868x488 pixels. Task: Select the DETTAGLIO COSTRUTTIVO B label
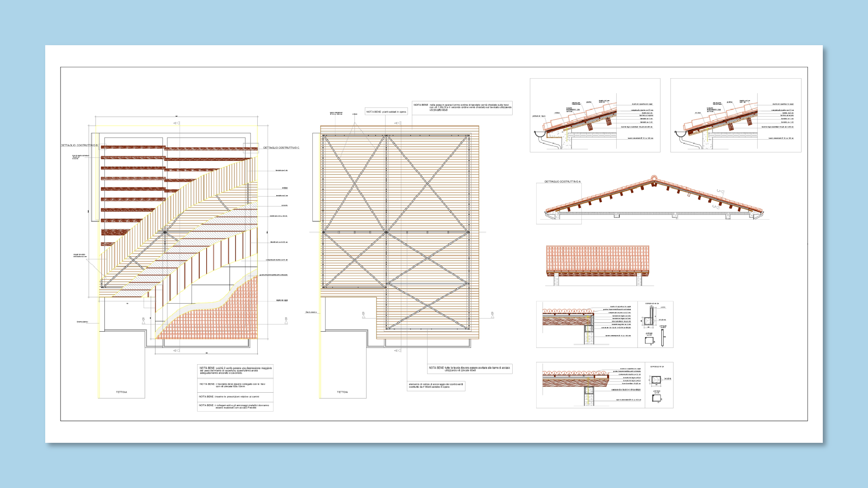pyautogui.click(x=80, y=145)
